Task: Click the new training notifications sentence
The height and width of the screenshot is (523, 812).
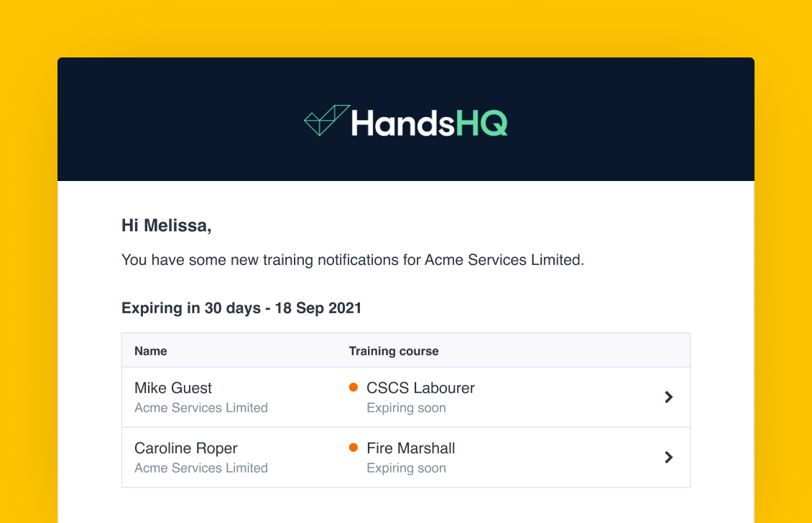Action: click(353, 260)
